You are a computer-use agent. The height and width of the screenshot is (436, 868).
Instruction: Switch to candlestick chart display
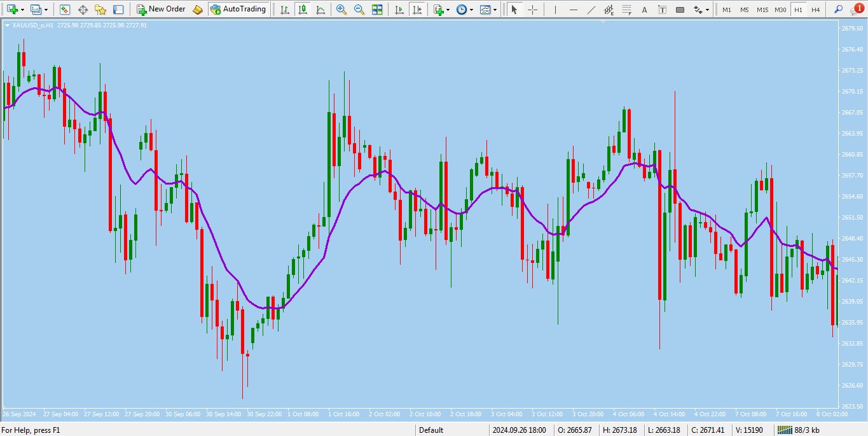click(x=303, y=10)
